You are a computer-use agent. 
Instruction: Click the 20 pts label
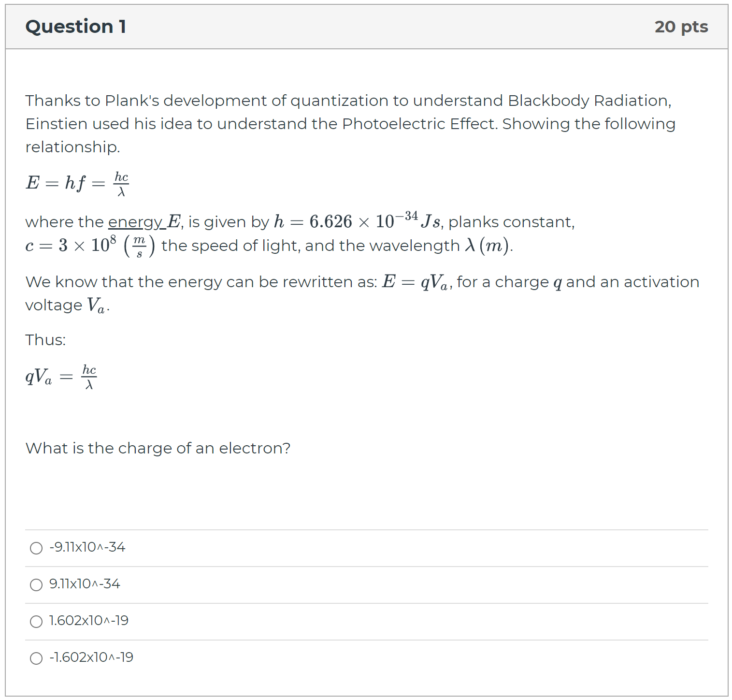[x=681, y=27]
